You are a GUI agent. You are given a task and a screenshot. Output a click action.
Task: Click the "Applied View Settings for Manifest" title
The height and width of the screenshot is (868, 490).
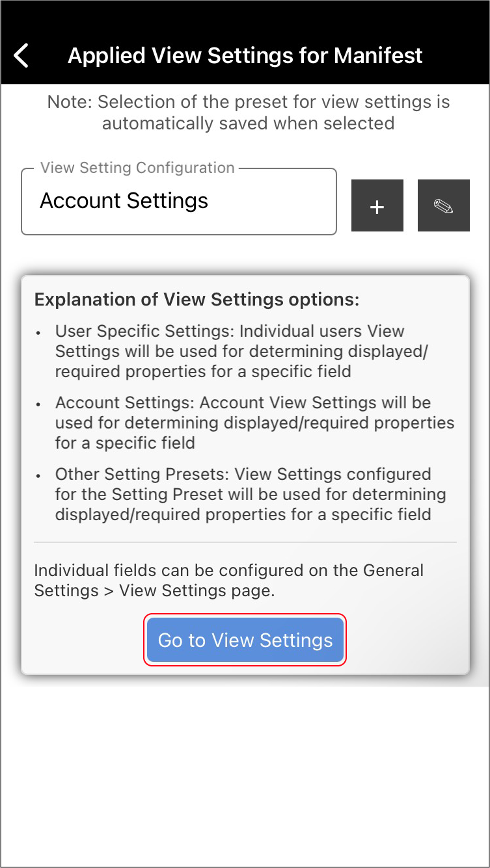click(245, 55)
